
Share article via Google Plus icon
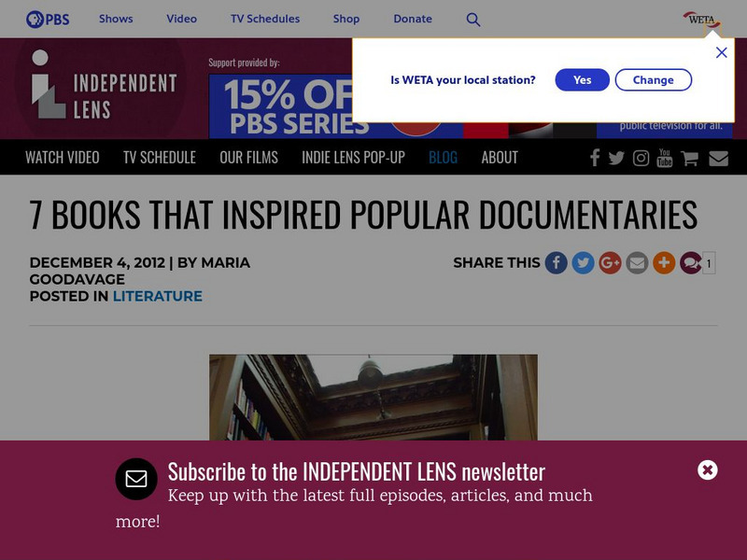[610, 263]
